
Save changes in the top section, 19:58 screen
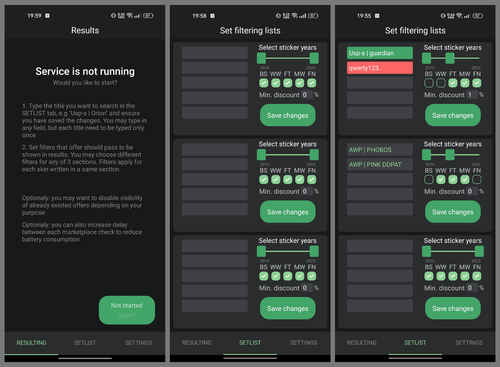pyautogui.click(x=288, y=115)
